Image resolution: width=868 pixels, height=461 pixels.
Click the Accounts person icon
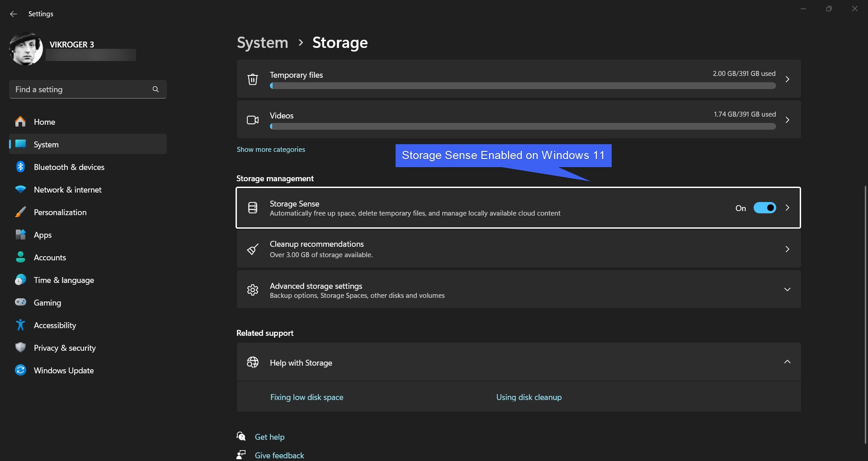(20, 257)
